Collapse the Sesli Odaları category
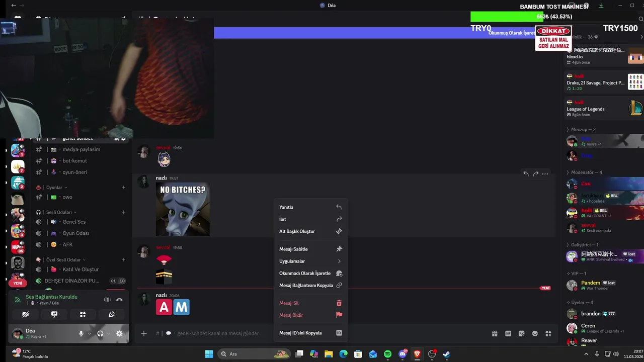Screen dimensions: 644x362 point(60,212)
